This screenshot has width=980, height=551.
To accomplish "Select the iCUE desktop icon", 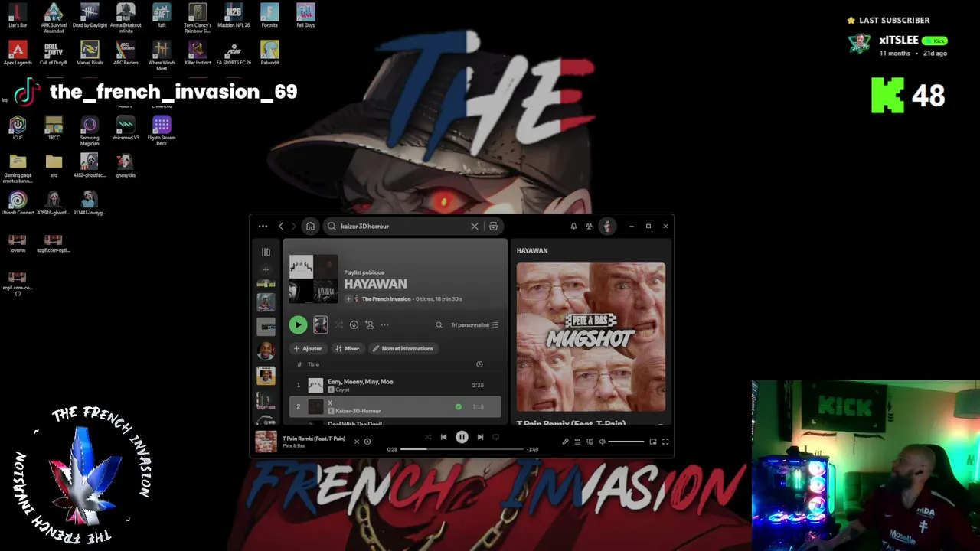I will coord(18,128).
